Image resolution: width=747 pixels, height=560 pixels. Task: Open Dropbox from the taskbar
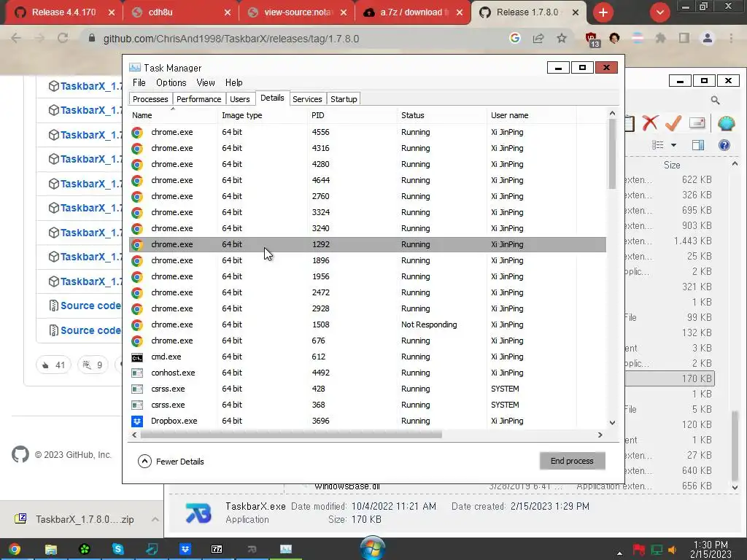pyautogui.click(x=185, y=549)
